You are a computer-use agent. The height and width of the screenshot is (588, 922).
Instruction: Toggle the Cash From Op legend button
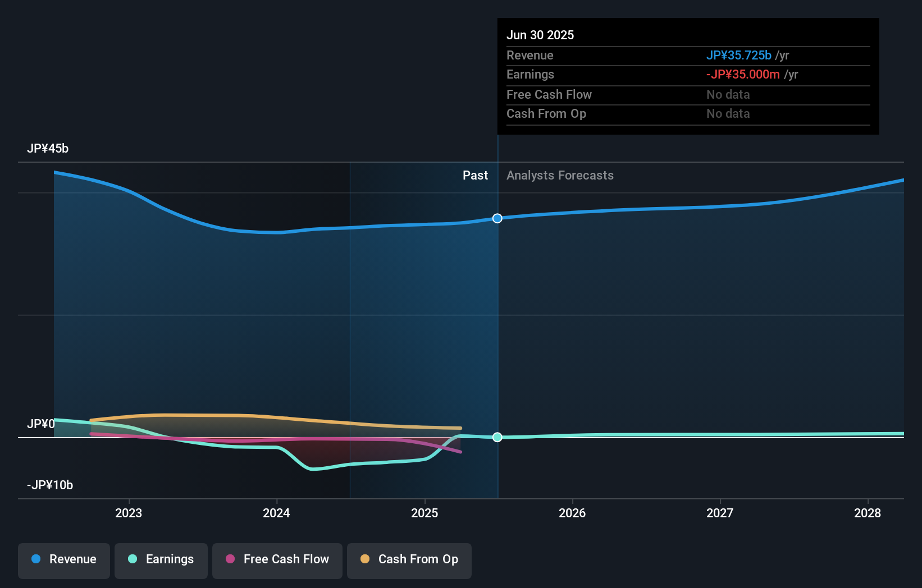click(x=409, y=561)
